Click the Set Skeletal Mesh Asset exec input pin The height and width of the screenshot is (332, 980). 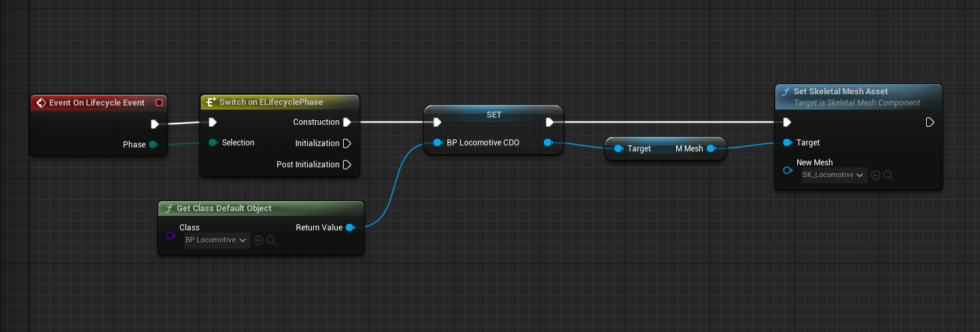pos(787,122)
